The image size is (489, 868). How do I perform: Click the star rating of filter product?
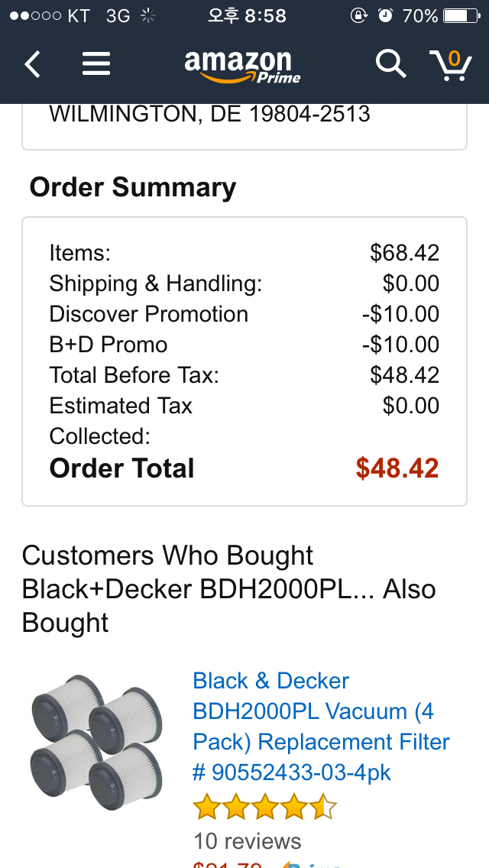point(264,807)
